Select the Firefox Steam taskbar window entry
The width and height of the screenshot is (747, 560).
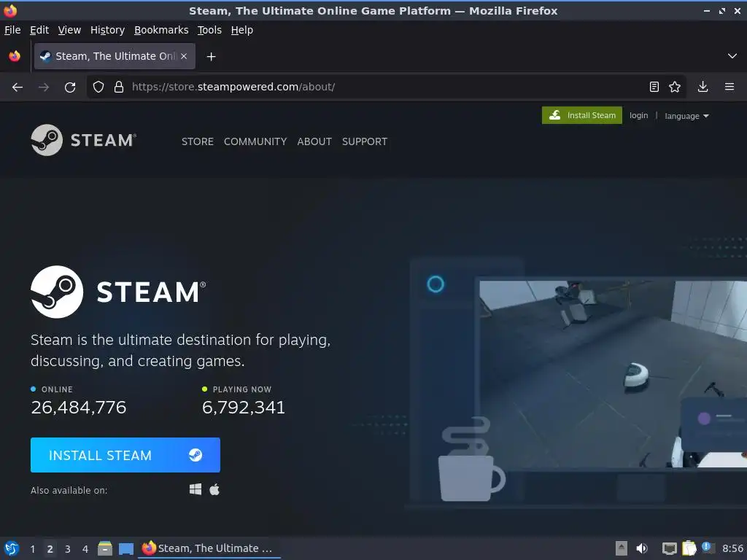(x=209, y=548)
